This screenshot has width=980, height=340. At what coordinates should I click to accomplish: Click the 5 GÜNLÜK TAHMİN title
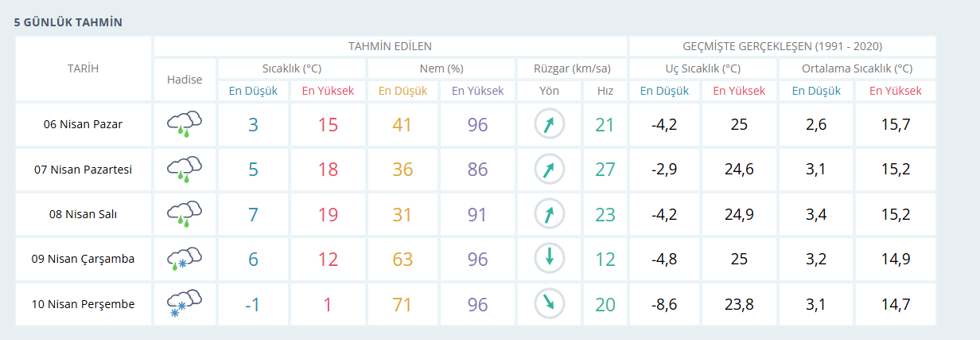pos(68,22)
